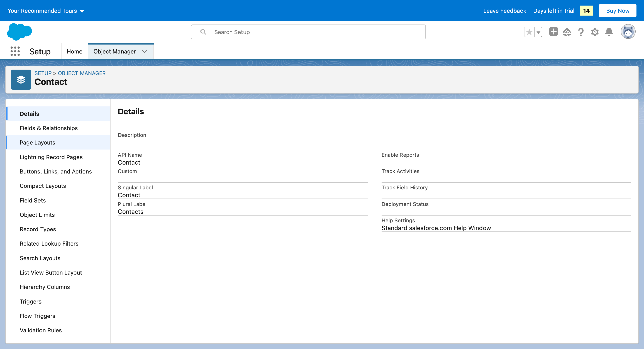
Task: Click the Contacts plural label value
Action: (131, 212)
